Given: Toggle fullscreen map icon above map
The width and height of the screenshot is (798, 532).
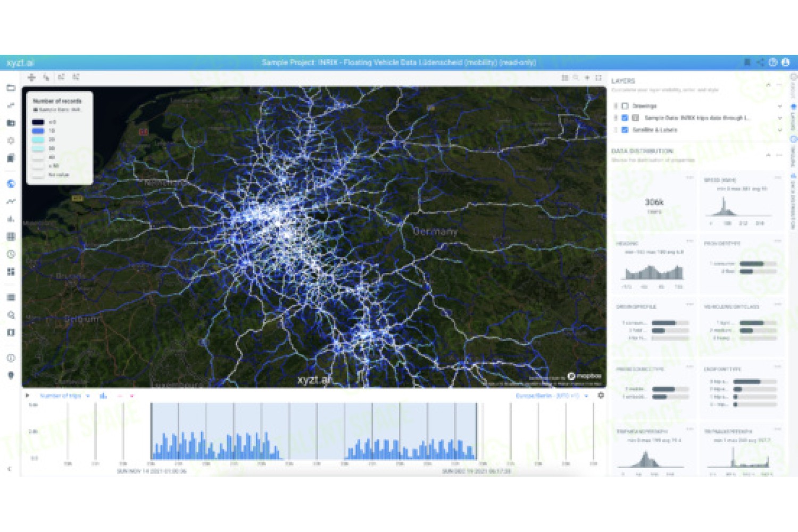Looking at the screenshot, I should (x=598, y=78).
